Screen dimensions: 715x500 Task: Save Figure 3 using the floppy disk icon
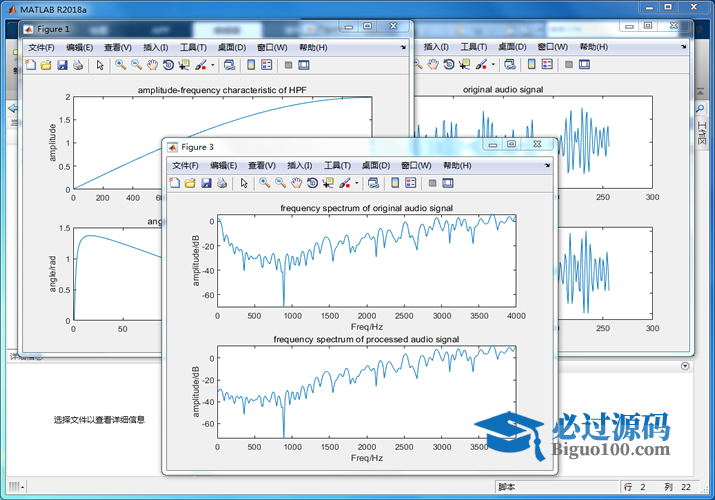tap(206, 183)
